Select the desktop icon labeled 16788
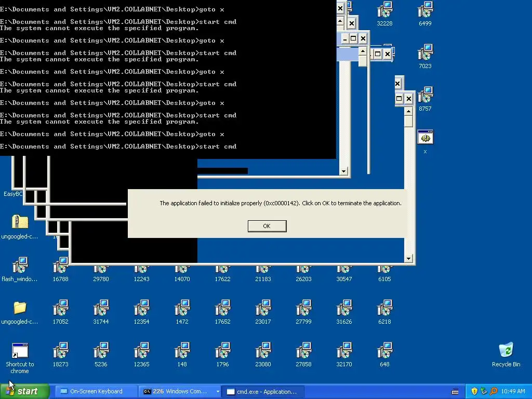 click(60, 270)
